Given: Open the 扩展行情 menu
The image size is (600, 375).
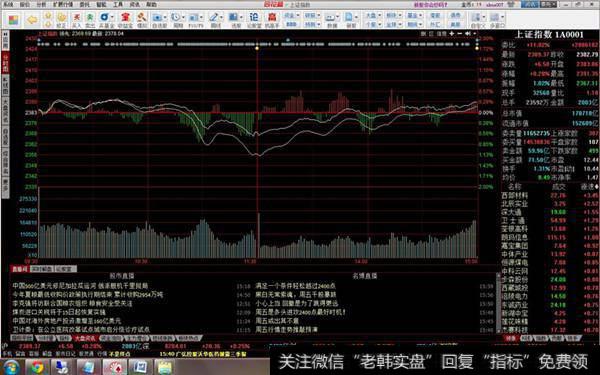Looking at the screenshot, I should coord(62,5).
